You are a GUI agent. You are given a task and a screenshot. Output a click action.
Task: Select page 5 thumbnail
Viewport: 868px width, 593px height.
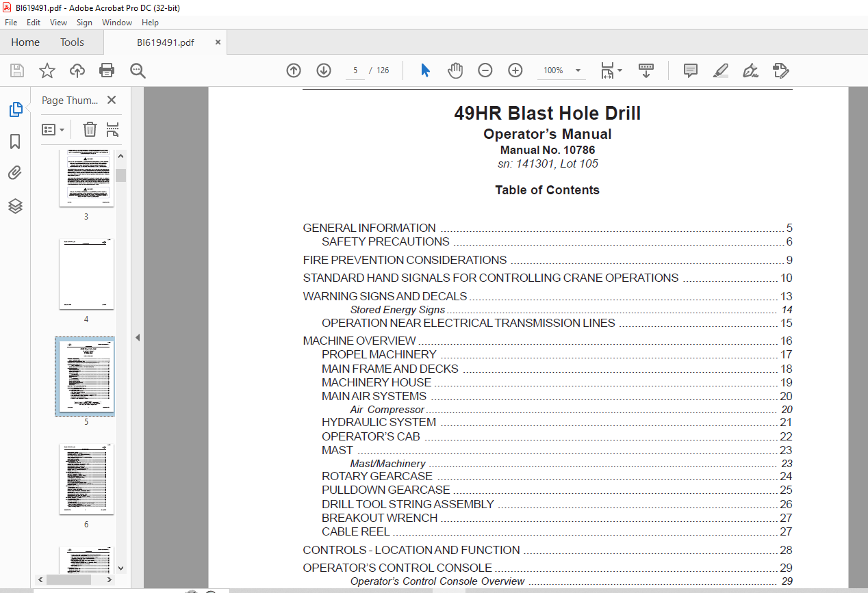coord(86,376)
